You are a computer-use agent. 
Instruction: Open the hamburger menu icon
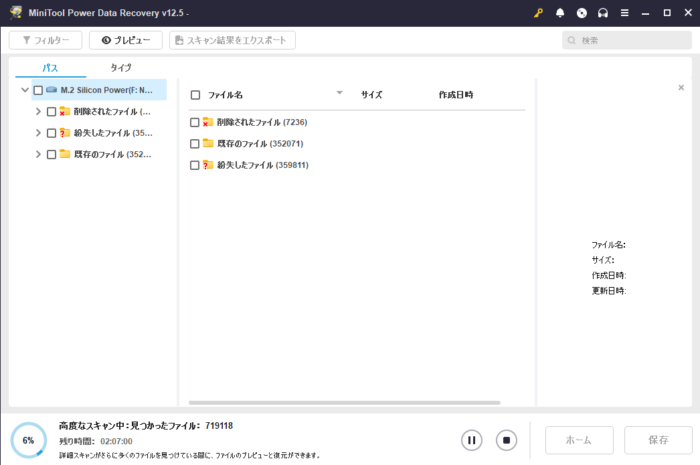tap(625, 13)
